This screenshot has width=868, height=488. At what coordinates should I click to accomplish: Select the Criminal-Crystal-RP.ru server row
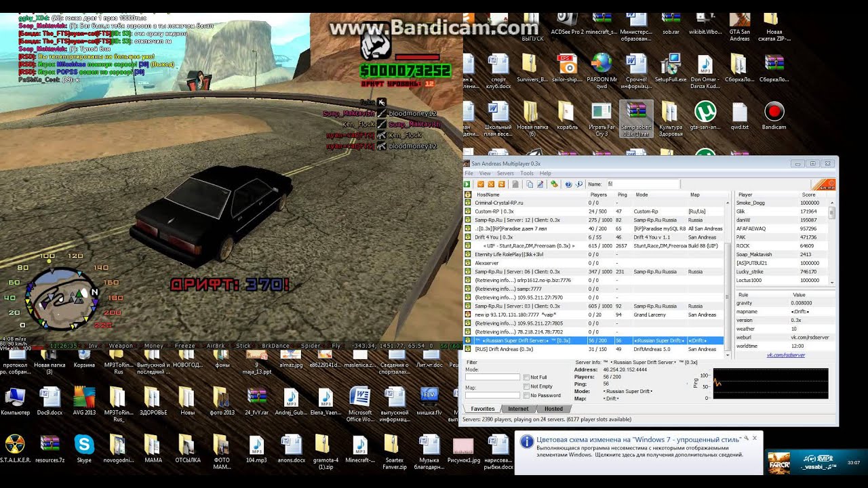(594, 203)
